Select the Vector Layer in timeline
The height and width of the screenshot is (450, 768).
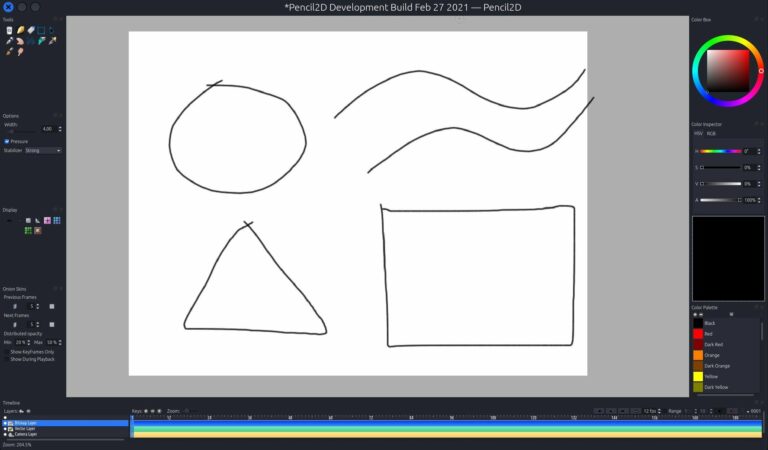coord(26,428)
